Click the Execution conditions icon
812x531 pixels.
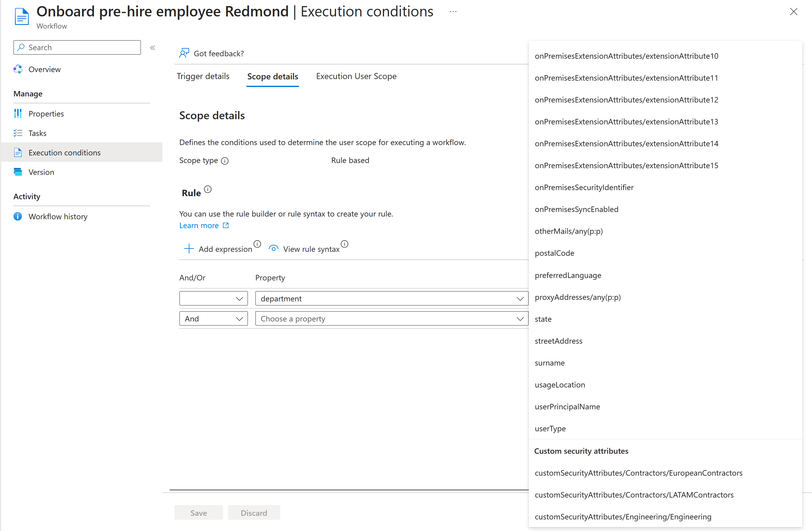click(x=18, y=152)
